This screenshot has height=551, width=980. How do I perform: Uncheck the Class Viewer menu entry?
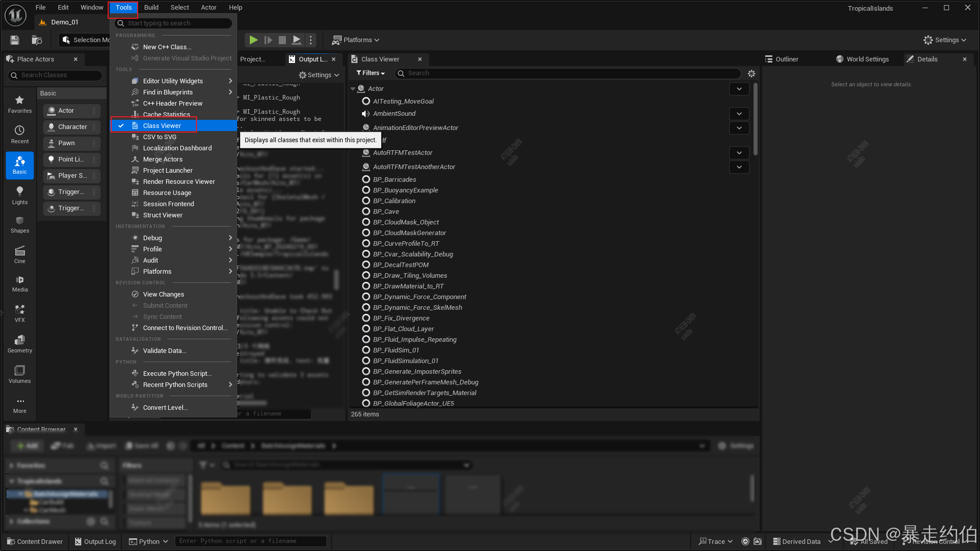click(x=162, y=125)
